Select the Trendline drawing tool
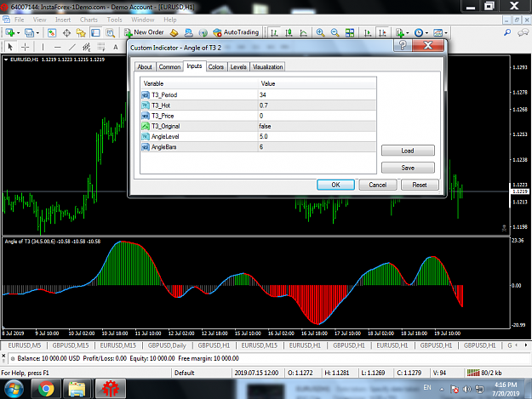The height and width of the screenshot is (399, 532). 72,47
